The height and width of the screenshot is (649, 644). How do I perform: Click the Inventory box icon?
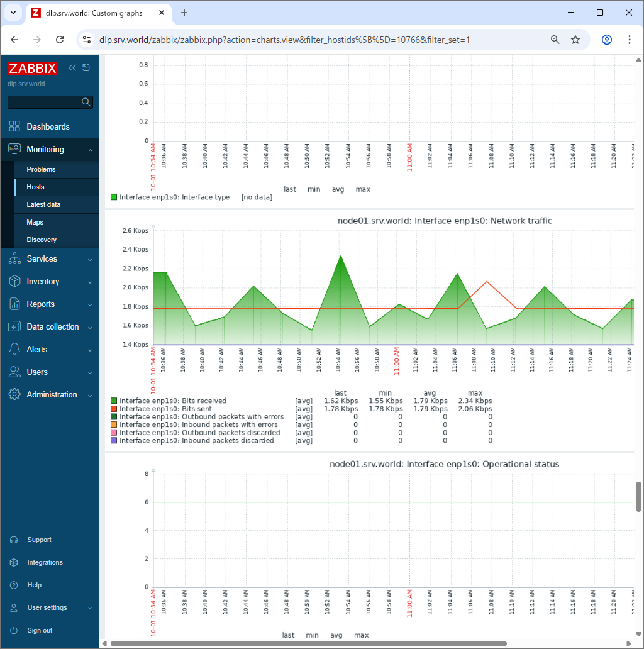14,282
